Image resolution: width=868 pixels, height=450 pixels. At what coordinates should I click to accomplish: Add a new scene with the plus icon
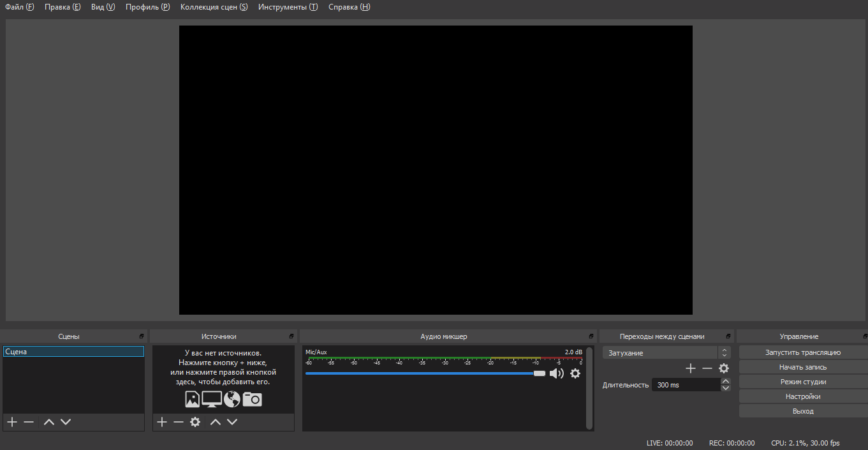point(11,422)
